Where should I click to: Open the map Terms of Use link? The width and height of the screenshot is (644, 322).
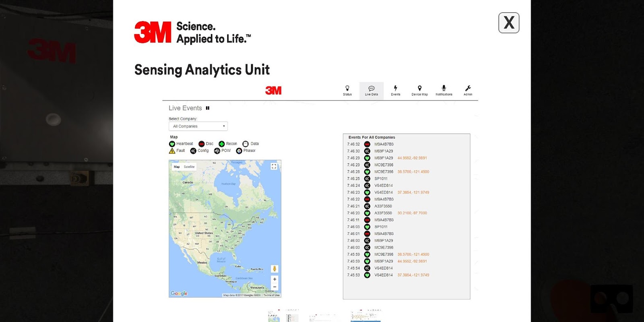coord(272,295)
